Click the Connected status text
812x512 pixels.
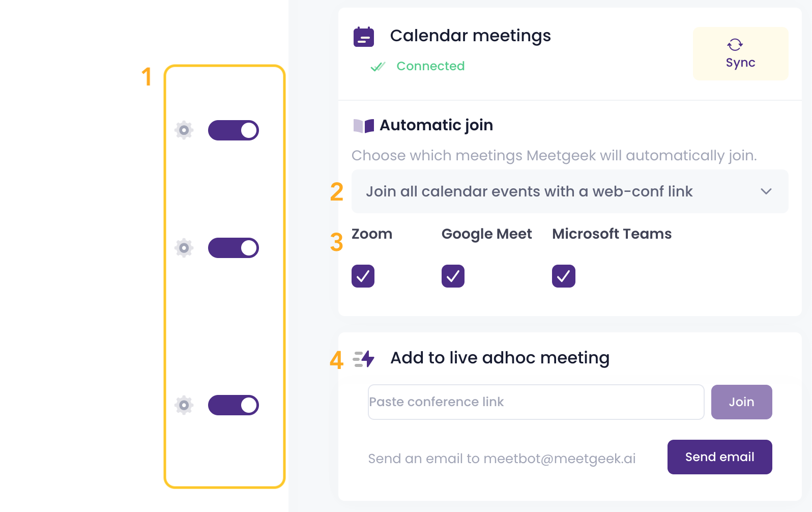[x=430, y=66]
